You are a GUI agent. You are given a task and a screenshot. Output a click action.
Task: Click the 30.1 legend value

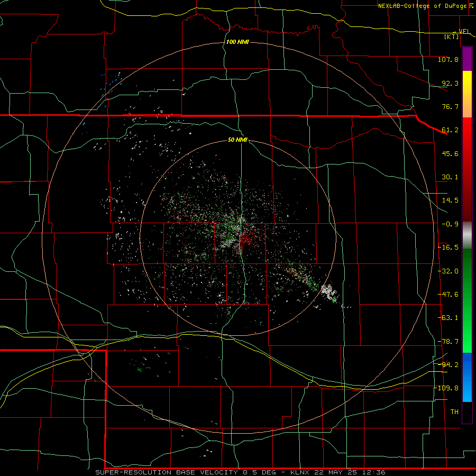[x=450, y=177]
